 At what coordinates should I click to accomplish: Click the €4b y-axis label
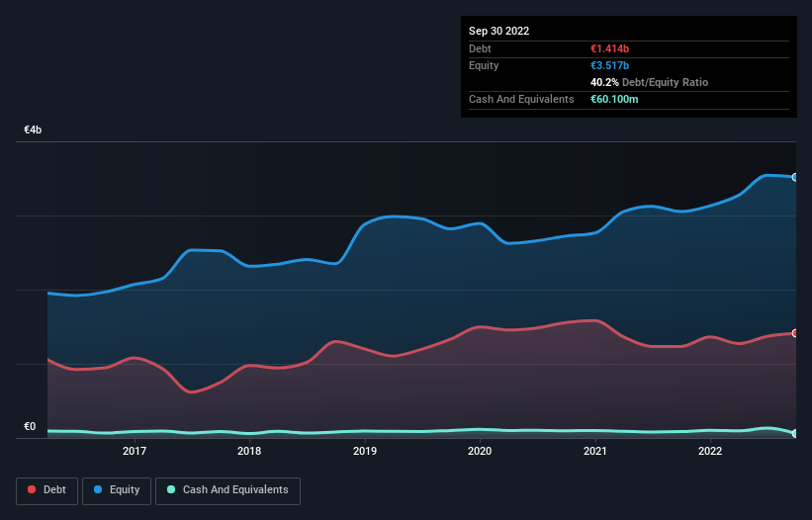[33, 130]
